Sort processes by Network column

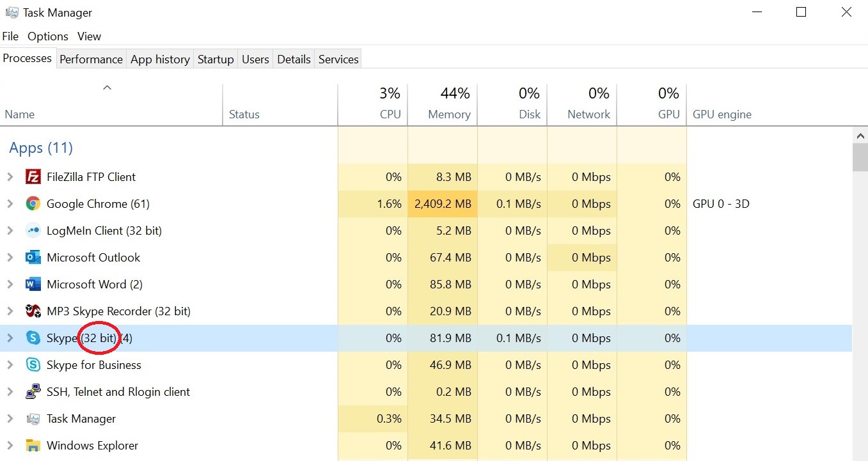(581, 105)
